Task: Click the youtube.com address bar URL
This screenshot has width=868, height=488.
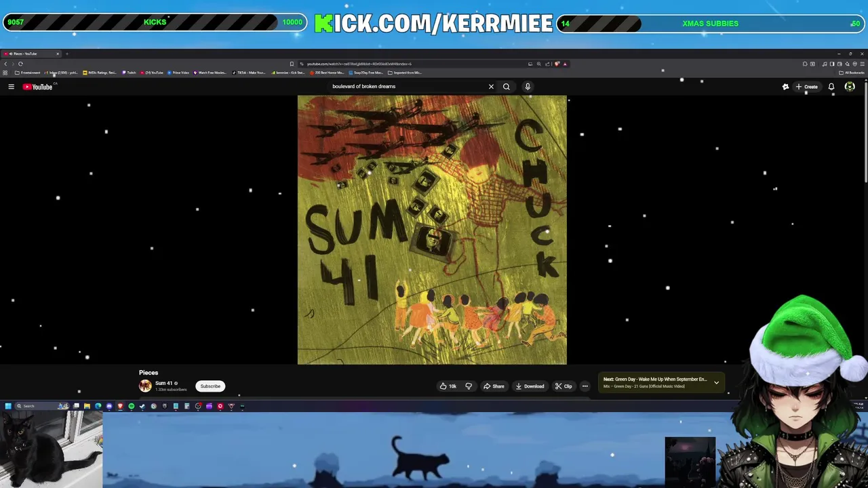Action: pyautogui.click(x=359, y=64)
